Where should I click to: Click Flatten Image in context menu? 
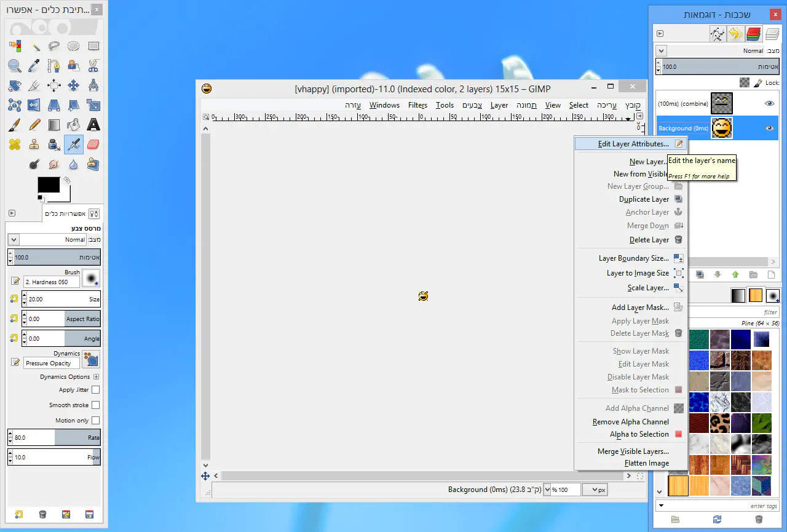point(646,463)
